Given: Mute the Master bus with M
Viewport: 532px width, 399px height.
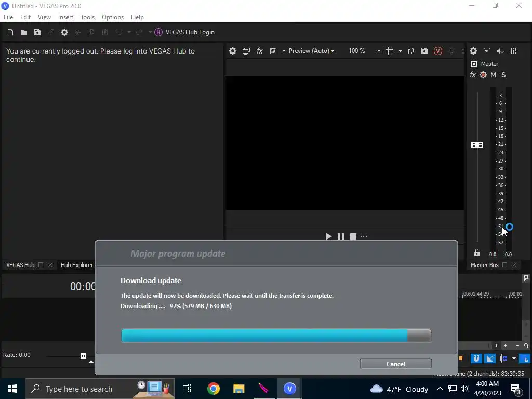Looking at the screenshot, I should pyautogui.click(x=494, y=75).
